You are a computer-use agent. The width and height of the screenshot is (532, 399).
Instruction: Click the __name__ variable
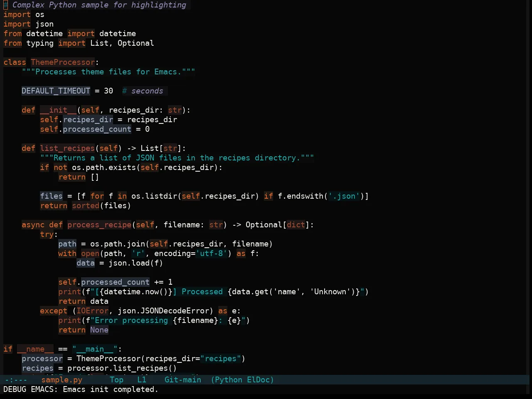pyautogui.click(x=35, y=349)
